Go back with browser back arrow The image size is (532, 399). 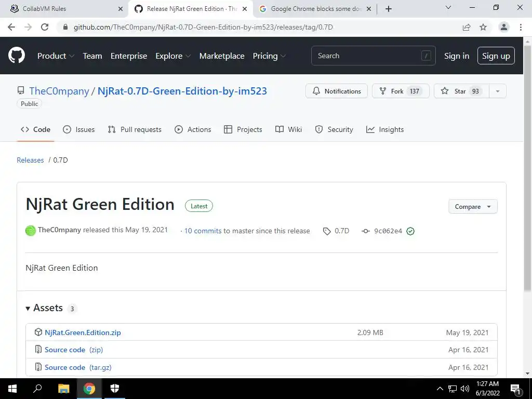(11, 27)
